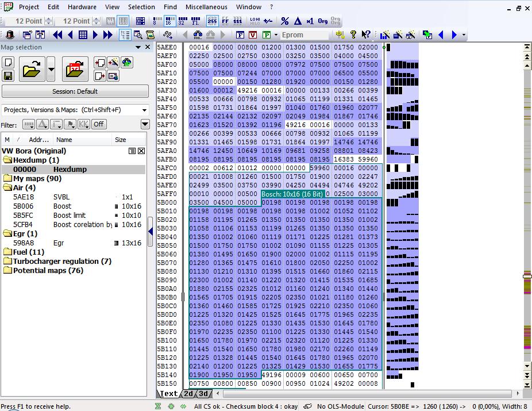532x411 pixels.
Task: Open the Hardware menu
Action: click(82, 7)
